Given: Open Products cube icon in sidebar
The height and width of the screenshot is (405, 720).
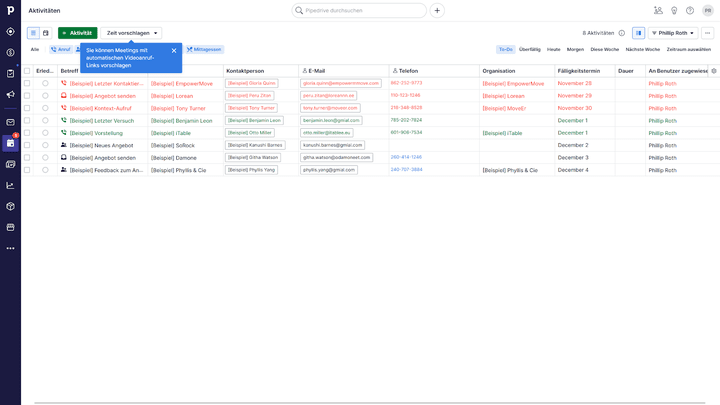Looking at the screenshot, I should (x=10, y=206).
